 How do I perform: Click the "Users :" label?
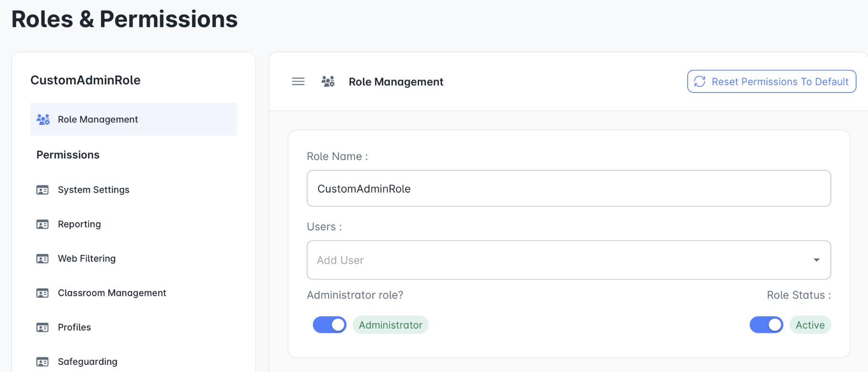[324, 227]
